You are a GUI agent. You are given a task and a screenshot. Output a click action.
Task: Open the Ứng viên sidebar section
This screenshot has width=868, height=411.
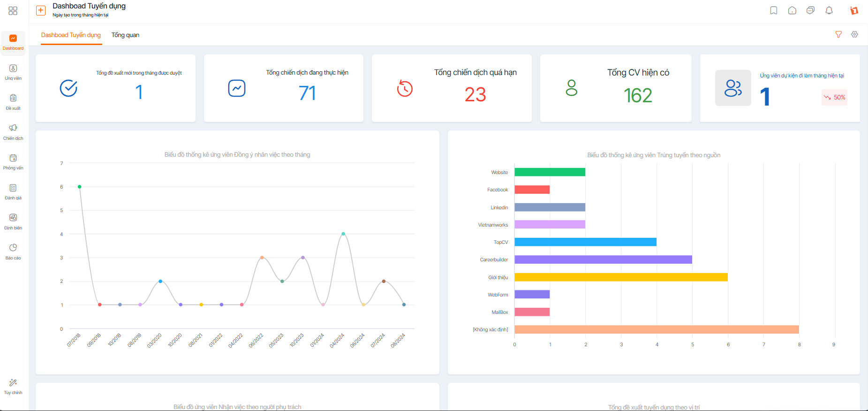coord(13,72)
